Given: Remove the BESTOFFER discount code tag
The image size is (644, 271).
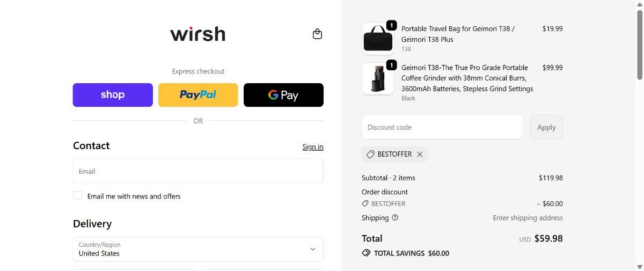Looking at the screenshot, I should coord(420,155).
